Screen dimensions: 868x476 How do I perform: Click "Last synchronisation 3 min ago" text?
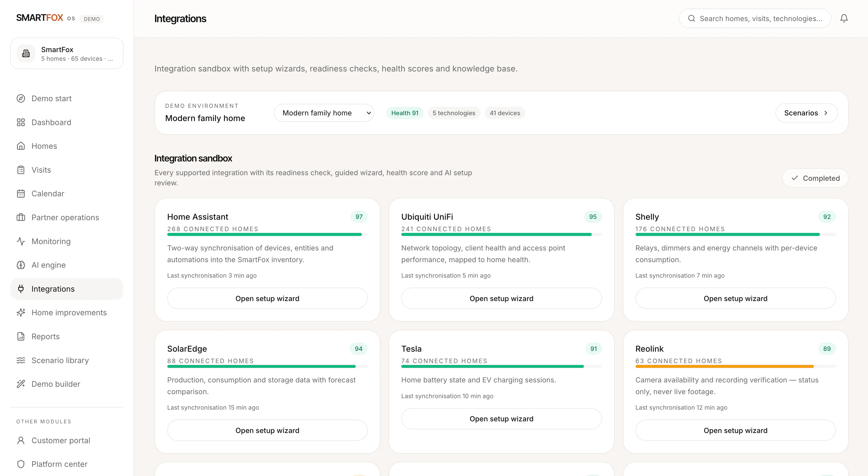[x=212, y=275]
